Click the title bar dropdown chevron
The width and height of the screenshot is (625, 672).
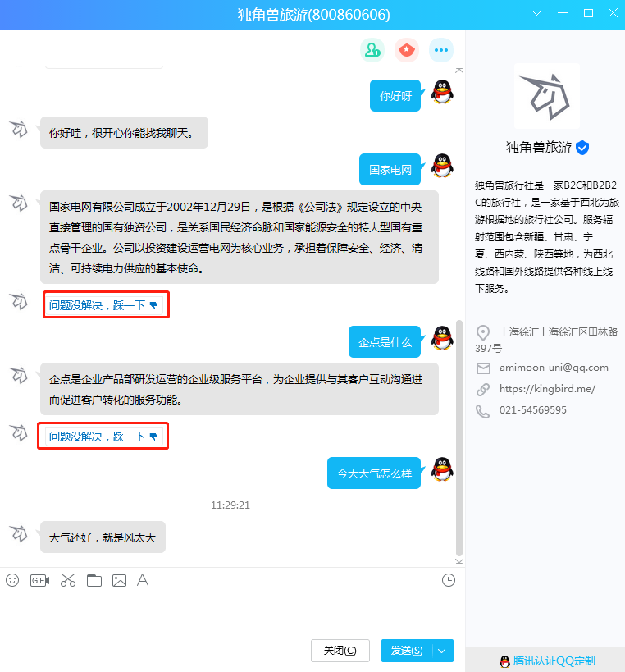tap(536, 13)
